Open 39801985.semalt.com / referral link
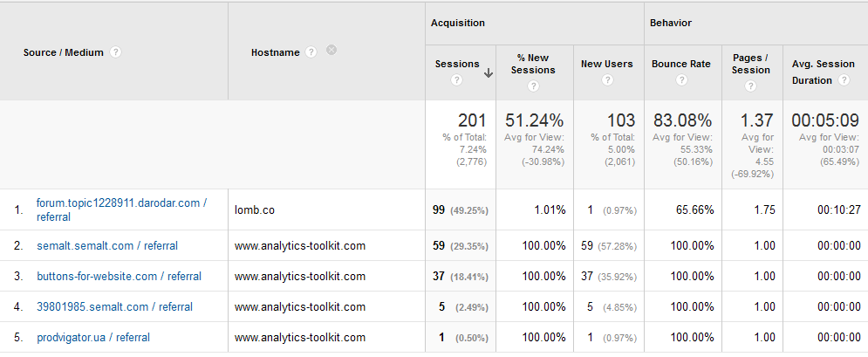Viewport: 868px width, 357px height. point(114,306)
